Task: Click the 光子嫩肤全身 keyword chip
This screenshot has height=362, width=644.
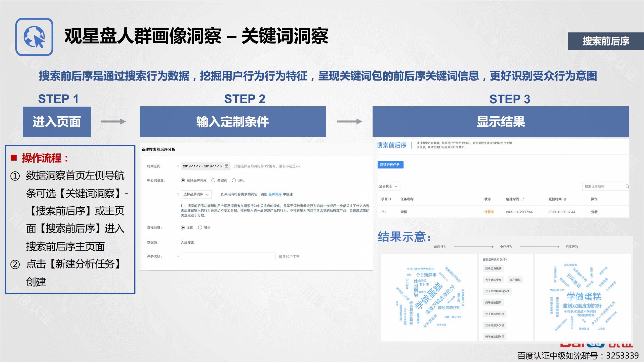Action: pyautogui.click(x=493, y=280)
